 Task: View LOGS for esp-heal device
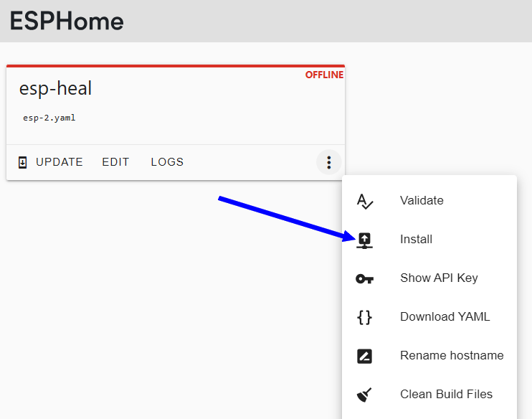coord(167,162)
